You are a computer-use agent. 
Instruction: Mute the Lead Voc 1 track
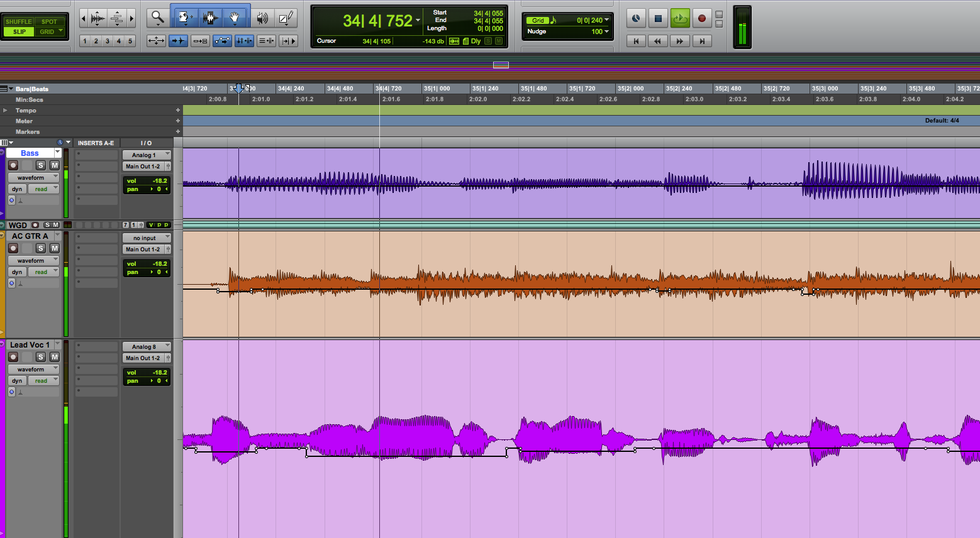click(x=55, y=357)
